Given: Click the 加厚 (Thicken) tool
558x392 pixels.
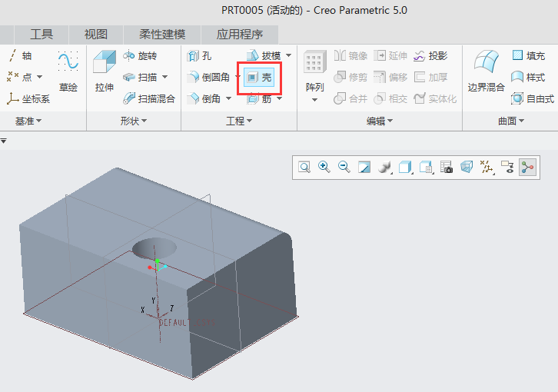Looking at the screenshot, I should click(x=430, y=78).
